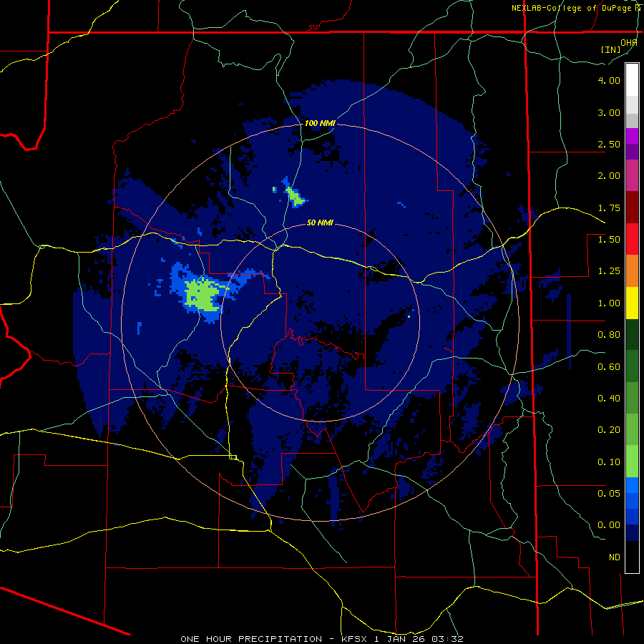
Task: Click the black ND legend swatch
Action: [632, 557]
